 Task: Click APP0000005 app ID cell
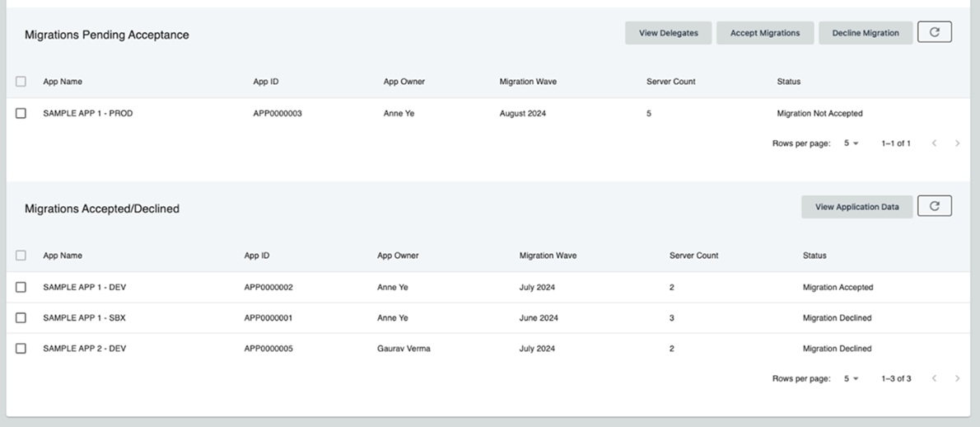click(268, 348)
